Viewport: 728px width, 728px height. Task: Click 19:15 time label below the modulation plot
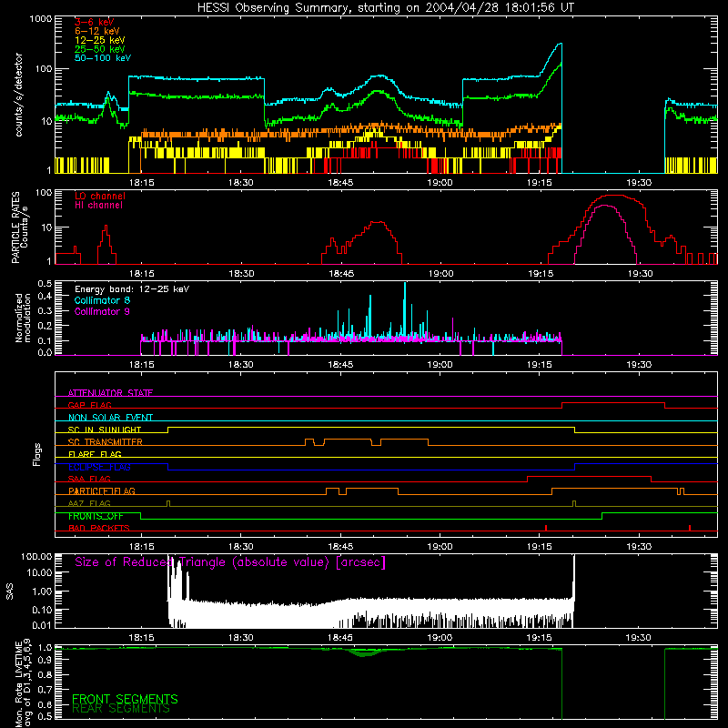(x=540, y=365)
